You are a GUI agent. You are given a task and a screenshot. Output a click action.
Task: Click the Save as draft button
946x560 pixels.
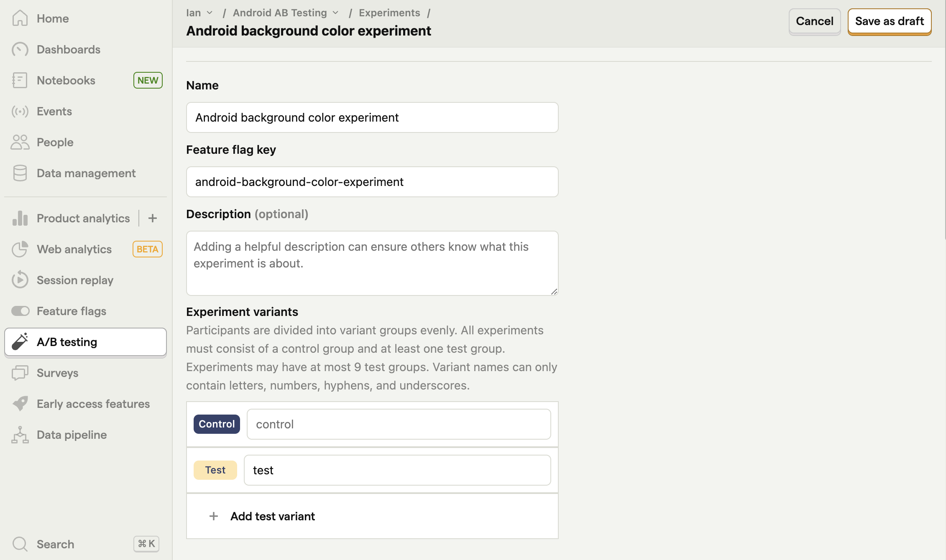click(x=890, y=20)
